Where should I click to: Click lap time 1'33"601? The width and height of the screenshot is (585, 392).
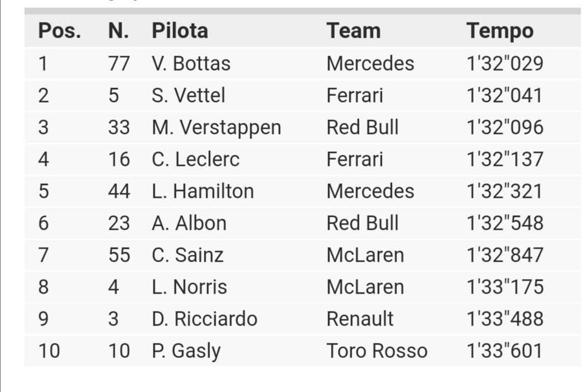[504, 351]
